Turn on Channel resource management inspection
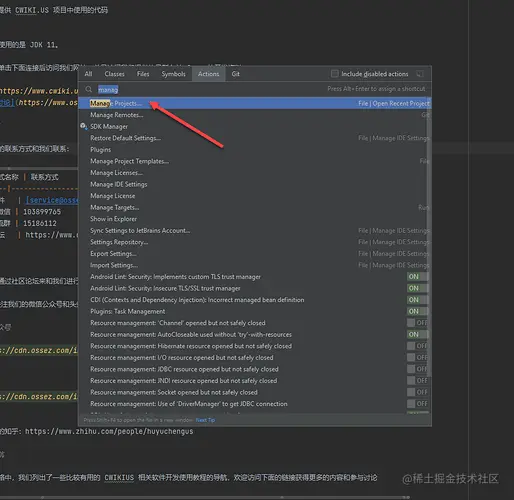The height and width of the screenshot is (500, 514). click(417, 323)
